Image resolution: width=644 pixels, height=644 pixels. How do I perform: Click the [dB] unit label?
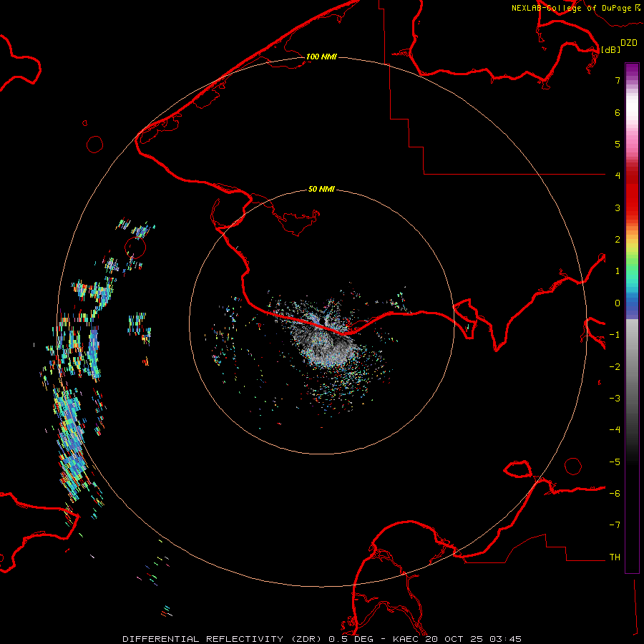tap(611, 49)
